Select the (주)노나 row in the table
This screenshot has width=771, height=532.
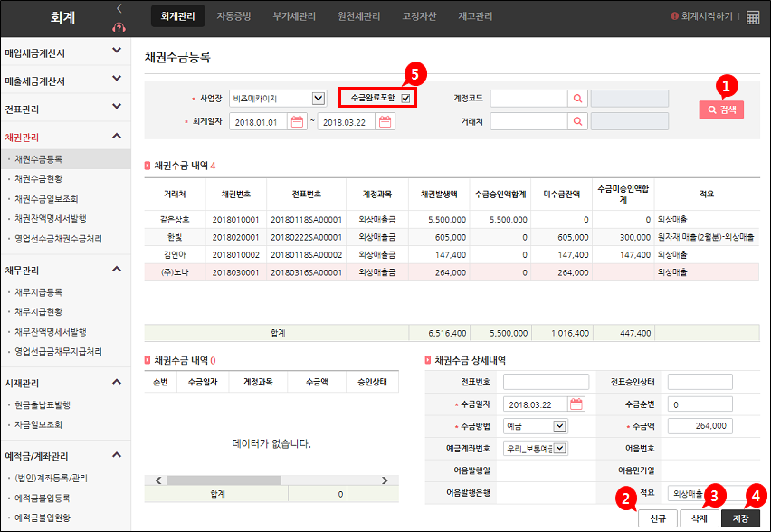coord(452,272)
